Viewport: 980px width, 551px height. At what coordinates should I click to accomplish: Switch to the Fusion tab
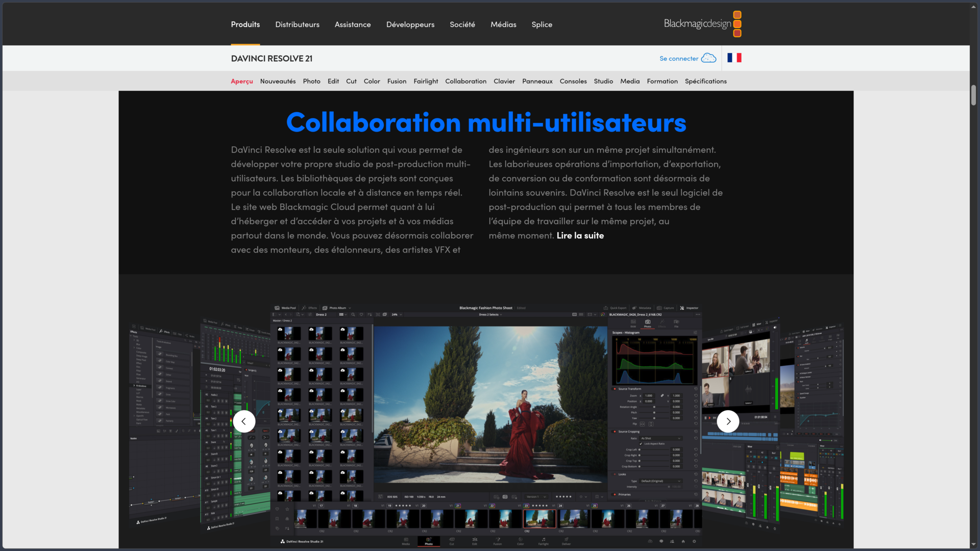[x=397, y=81]
